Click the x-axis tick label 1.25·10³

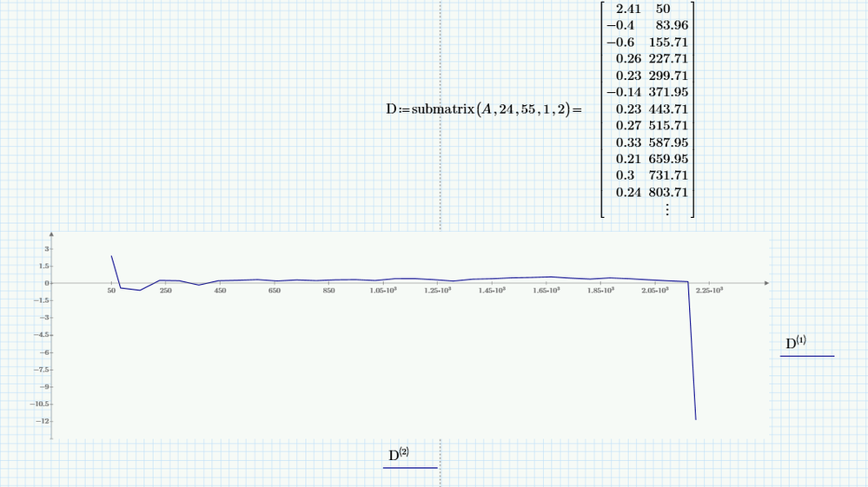437,290
